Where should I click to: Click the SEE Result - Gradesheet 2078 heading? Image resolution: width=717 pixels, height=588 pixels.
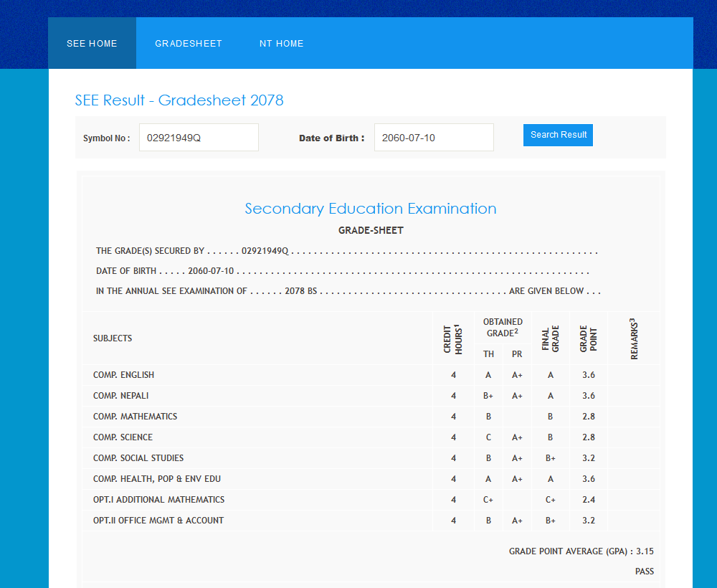point(179,100)
